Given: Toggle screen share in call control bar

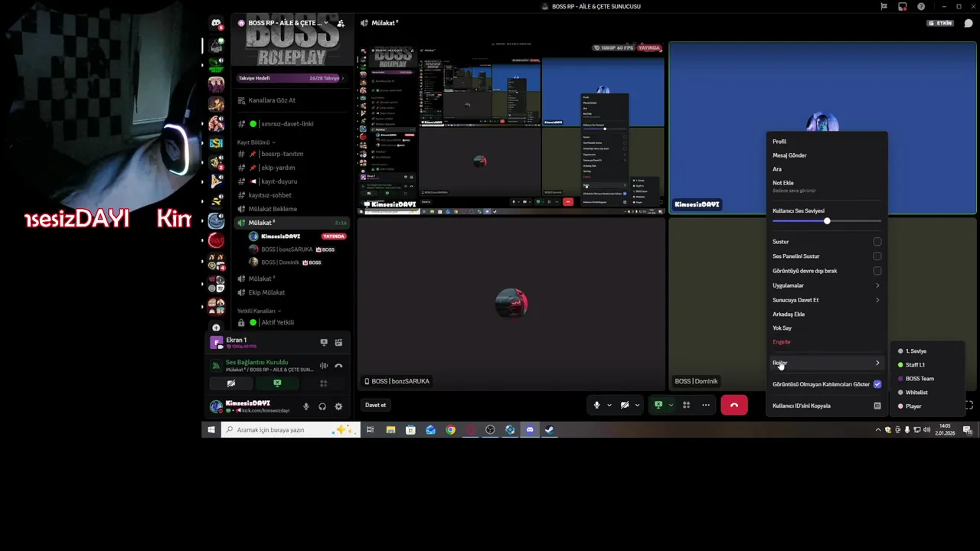Looking at the screenshot, I should tap(658, 405).
